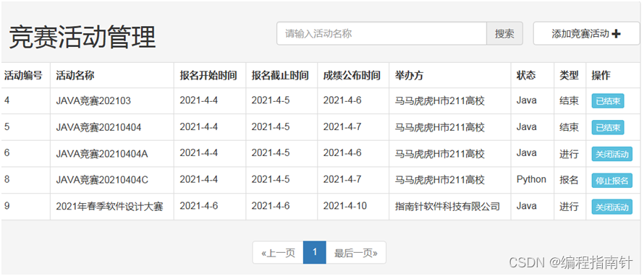
Task: Click 结束 type cell in row 4
Action: point(569,101)
